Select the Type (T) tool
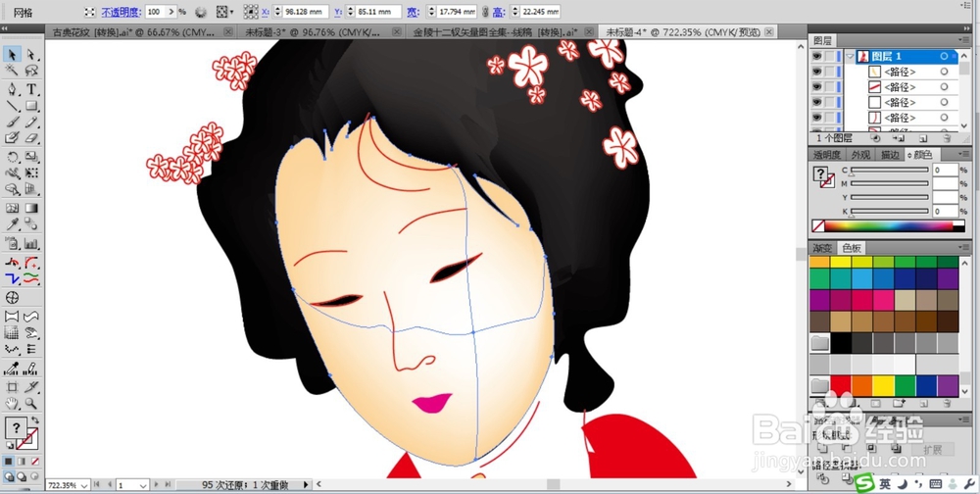 [x=31, y=89]
